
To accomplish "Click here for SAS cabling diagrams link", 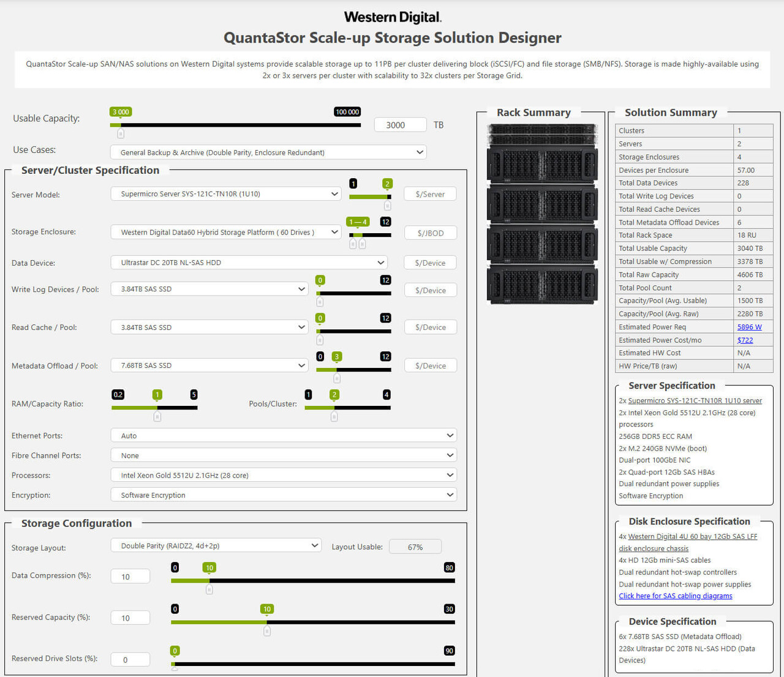I will 676,596.
